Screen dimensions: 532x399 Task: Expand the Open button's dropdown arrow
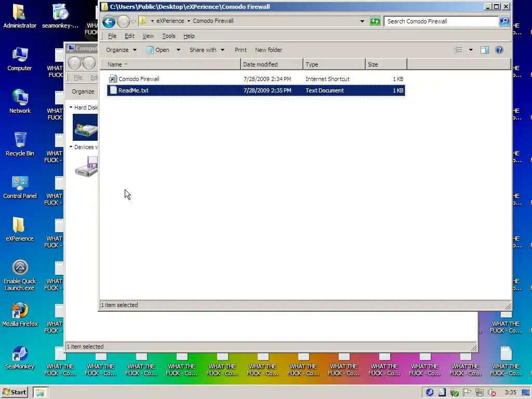tap(178, 50)
